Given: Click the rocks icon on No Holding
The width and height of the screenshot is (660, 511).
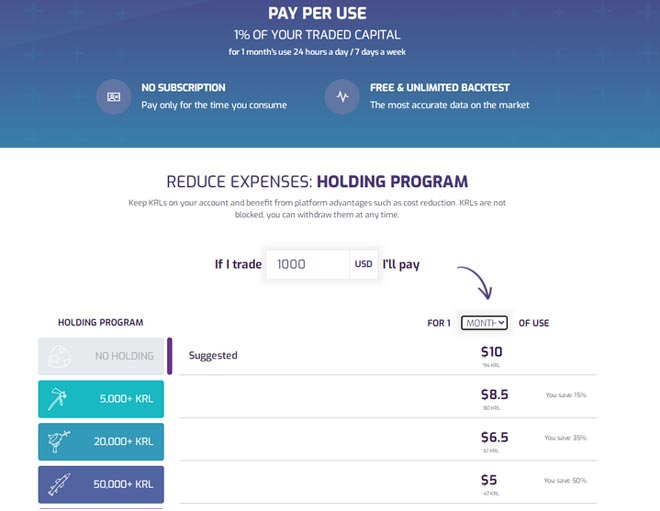Looking at the screenshot, I should (x=60, y=356).
